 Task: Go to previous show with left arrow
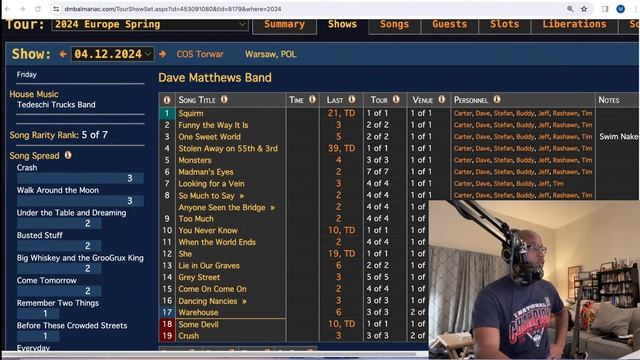63,54
